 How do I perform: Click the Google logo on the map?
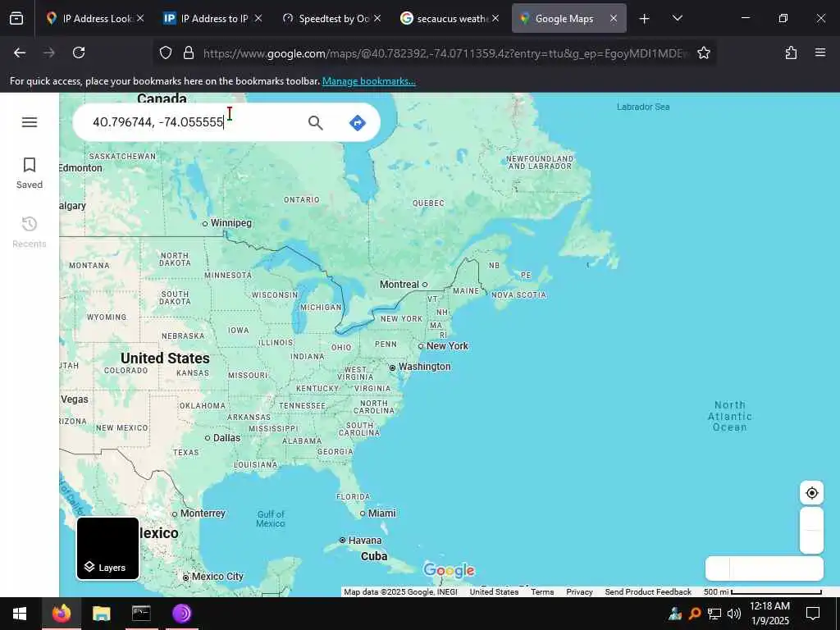pyautogui.click(x=449, y=570)
